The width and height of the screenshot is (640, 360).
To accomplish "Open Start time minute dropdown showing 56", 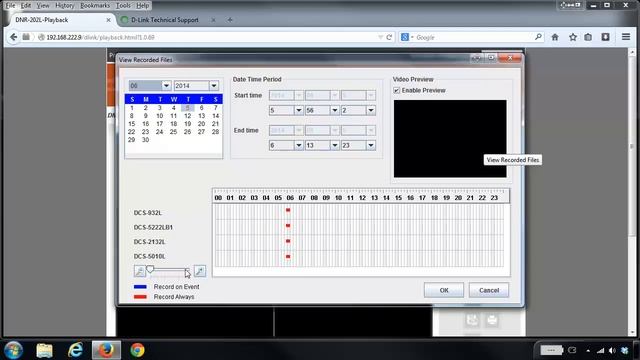I will point(335,110).
